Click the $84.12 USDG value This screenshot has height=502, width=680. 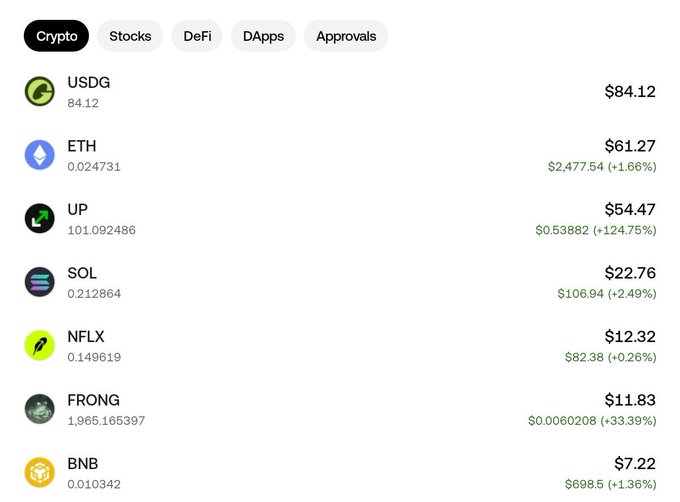click(x=630, y=91)
